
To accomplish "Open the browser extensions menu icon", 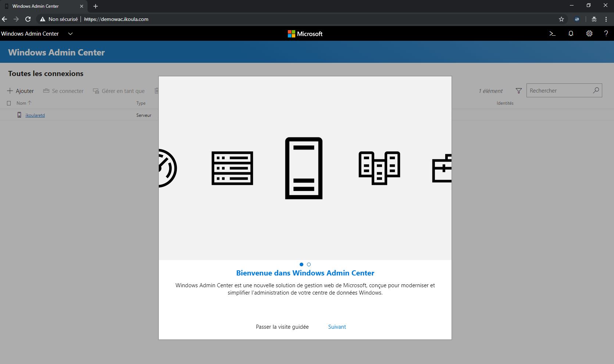I will 594,19.
